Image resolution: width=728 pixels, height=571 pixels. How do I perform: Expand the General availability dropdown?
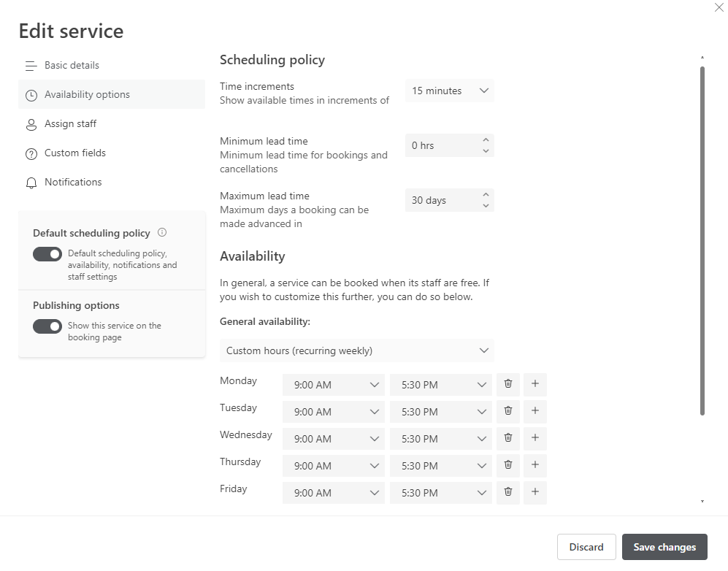(x=356, y=350)
